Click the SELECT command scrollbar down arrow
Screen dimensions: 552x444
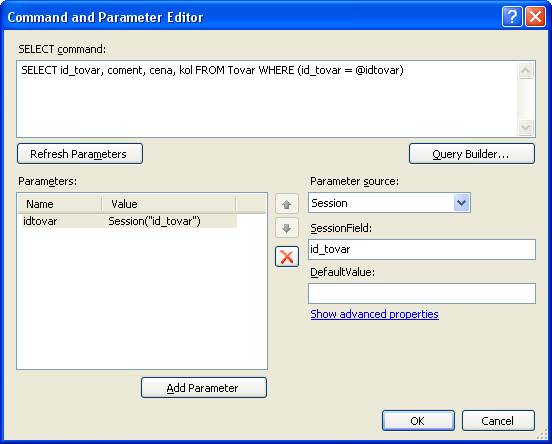pyautogui.click(x=526, y=127)
